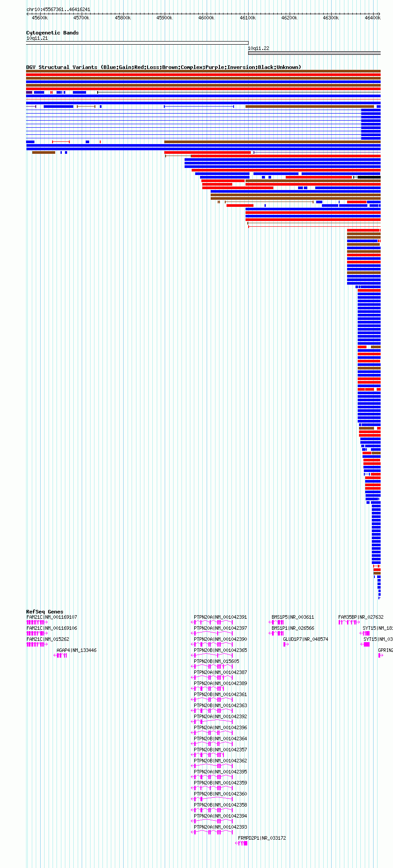Click the 46300k ruler tick label
The image size is (393, 868).
331,18
